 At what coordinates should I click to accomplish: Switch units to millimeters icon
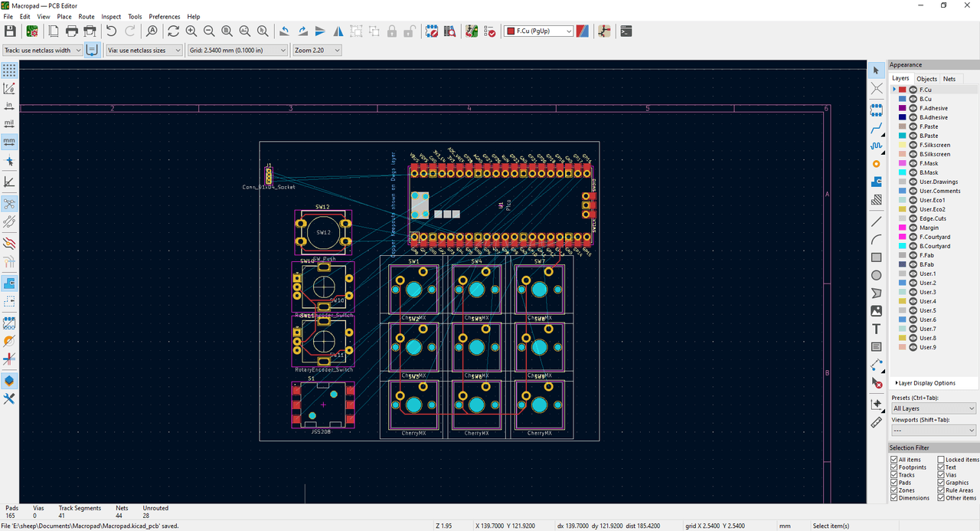click(9, 142)
